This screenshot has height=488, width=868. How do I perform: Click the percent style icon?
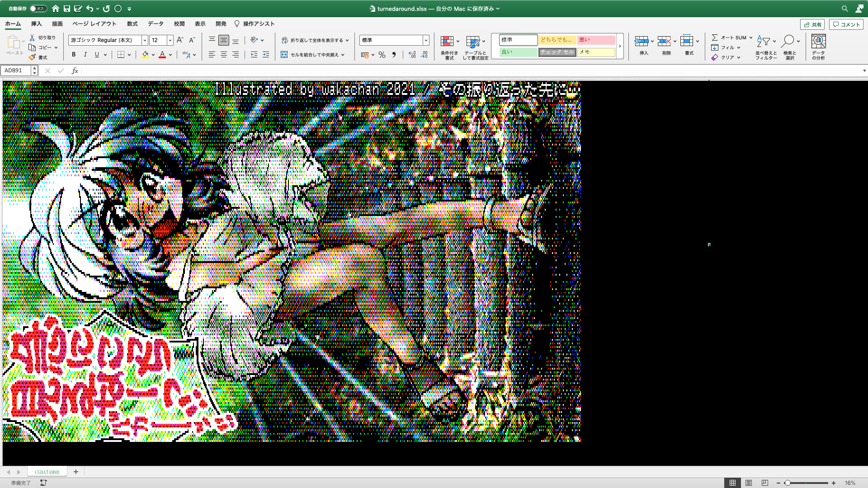pos(382,55)
